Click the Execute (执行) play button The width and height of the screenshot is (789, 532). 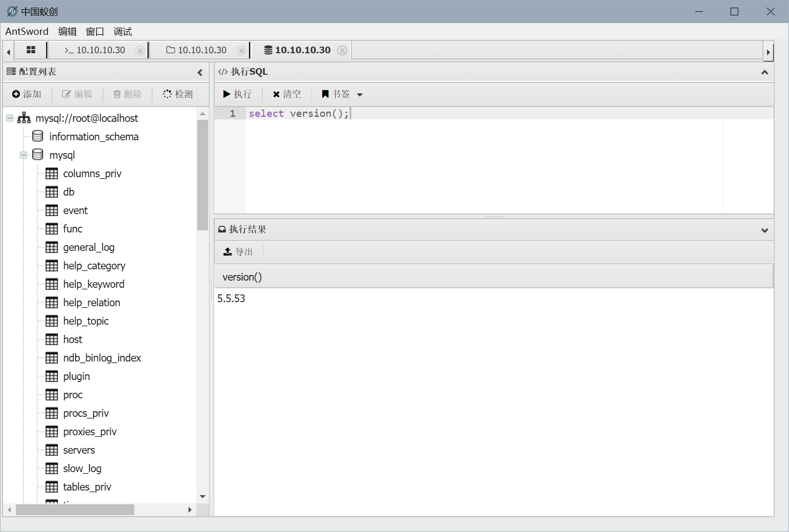pos(237,94)
